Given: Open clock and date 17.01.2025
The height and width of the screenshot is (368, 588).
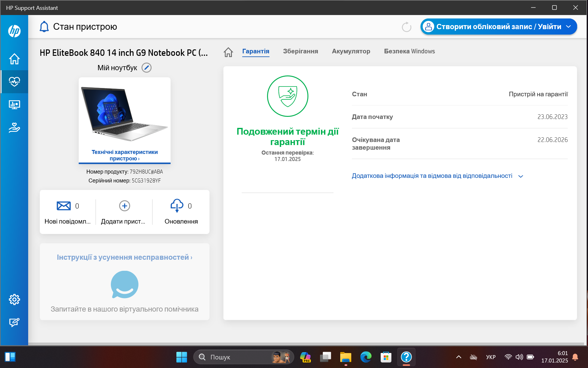Looking at the screenshot, I should click(554, 357).
